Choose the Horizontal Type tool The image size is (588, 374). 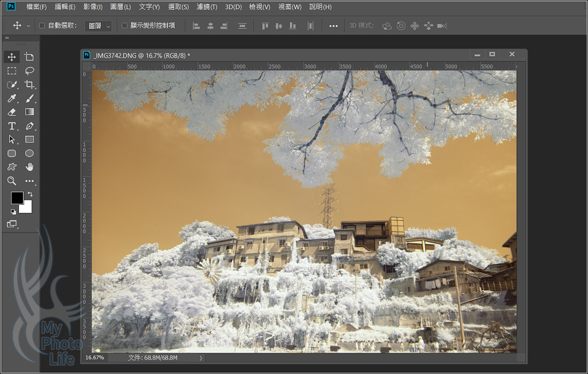(x=12, y=126)
